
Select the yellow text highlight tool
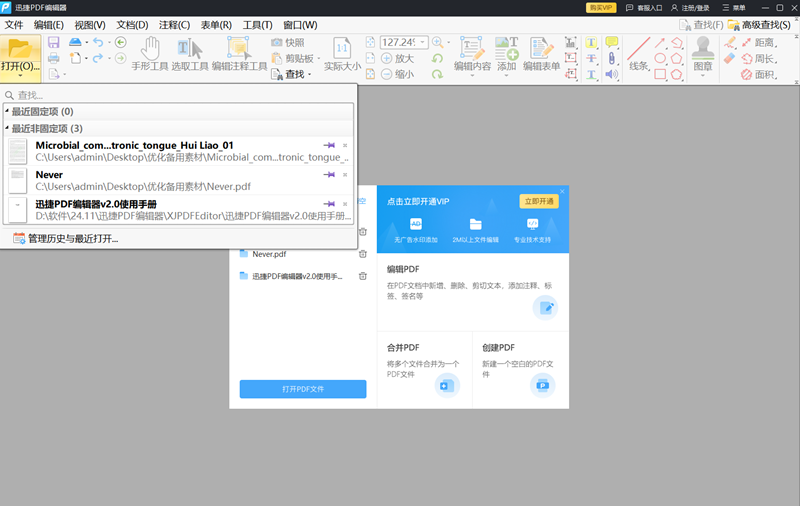[591, 42]
